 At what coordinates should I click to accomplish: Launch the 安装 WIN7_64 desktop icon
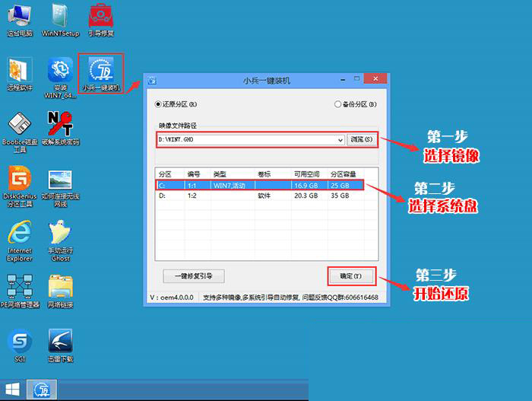click(60, 78)
